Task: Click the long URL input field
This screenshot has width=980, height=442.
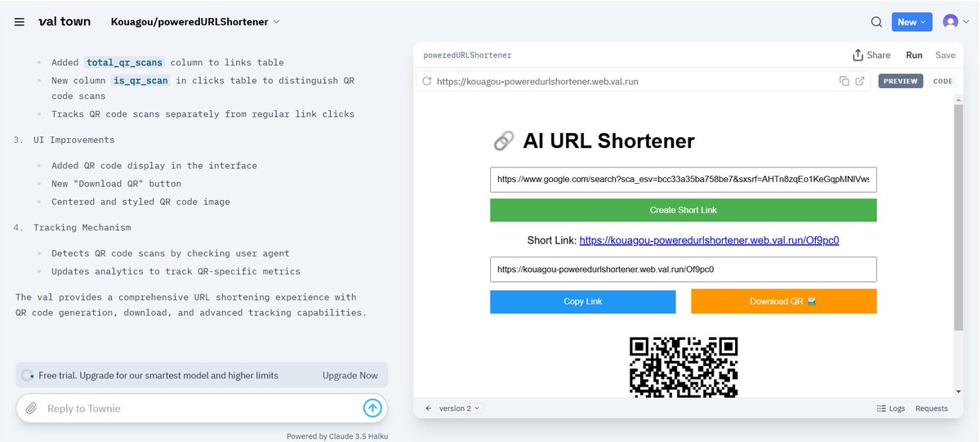Action: pyautogui.click(x=684, y=180)
